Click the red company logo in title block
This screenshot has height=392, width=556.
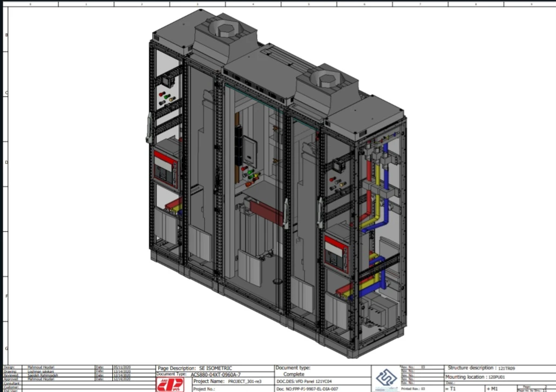(170, 384)
